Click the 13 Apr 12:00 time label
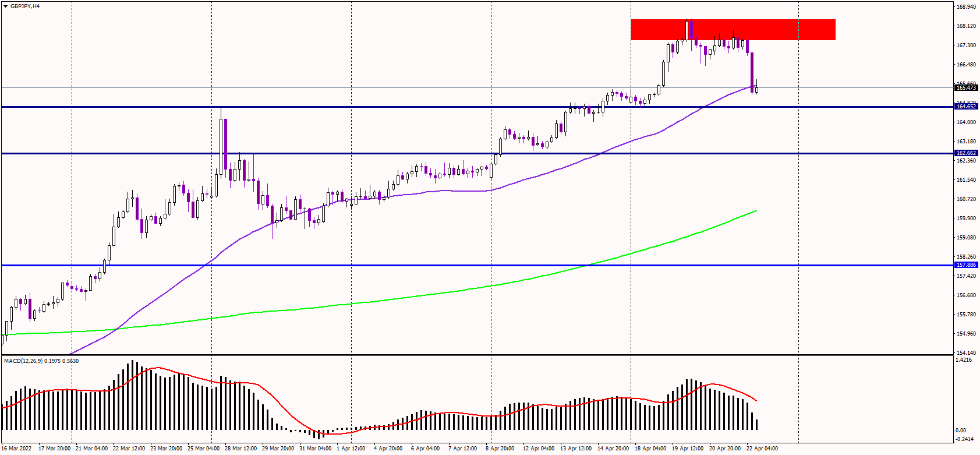 (576, 449)
